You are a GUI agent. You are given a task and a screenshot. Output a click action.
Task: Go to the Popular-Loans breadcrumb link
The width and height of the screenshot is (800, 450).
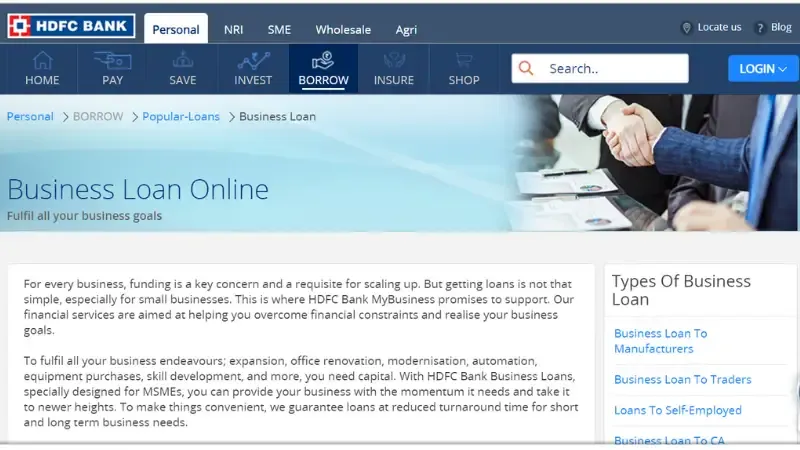coord(181,116)
